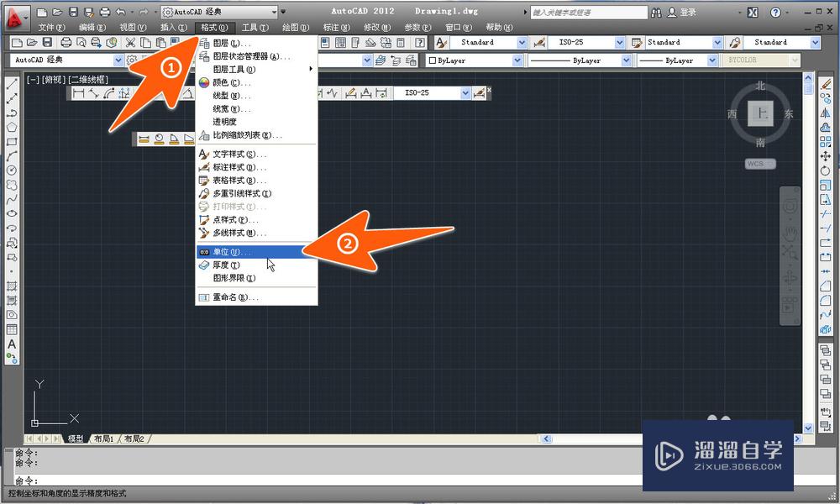This screenshot has height=504, width=840.
Task: Click the 上 face of the ViewCube
Action: coord(761,113)
